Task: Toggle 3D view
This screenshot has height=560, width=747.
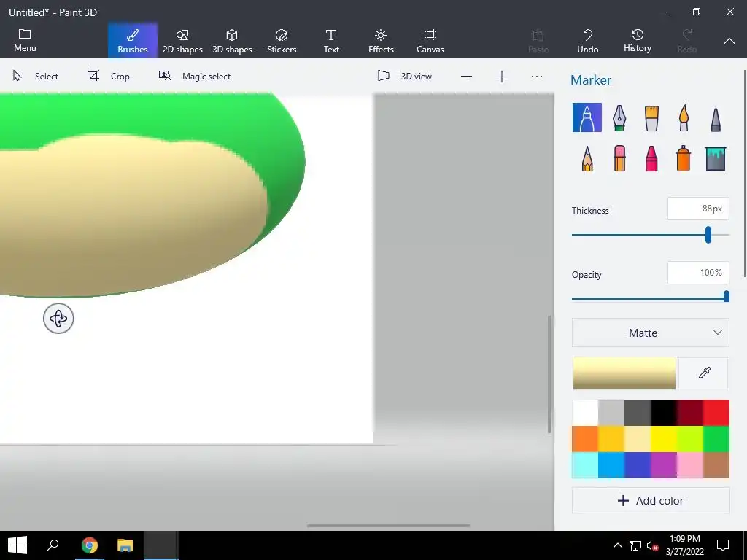Action: point(404,76)
